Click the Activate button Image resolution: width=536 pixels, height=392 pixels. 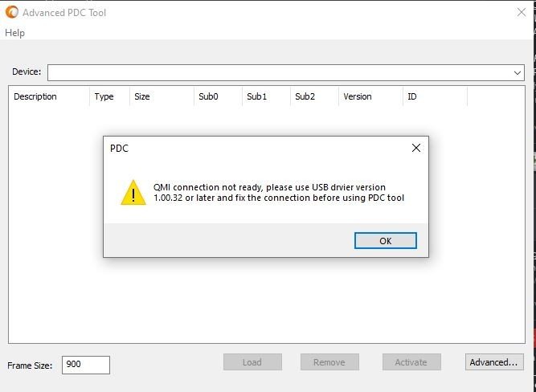click(411, 362)
